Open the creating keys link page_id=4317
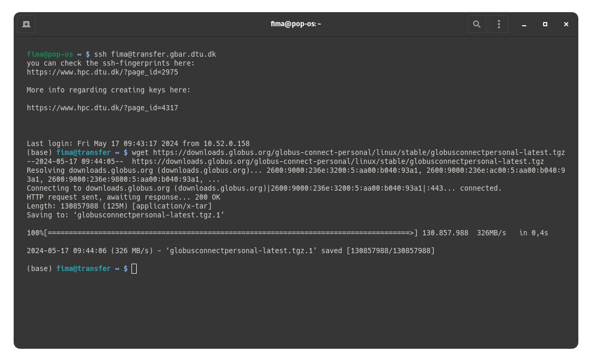Image resolution: width=592 pixels, height=364 pixels. click(x=103, y=108)
